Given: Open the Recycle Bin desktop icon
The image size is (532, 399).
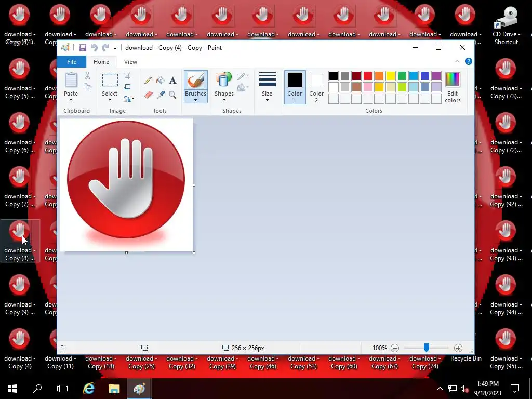Looking at the screenshot, I should click(x=465, y=358).
